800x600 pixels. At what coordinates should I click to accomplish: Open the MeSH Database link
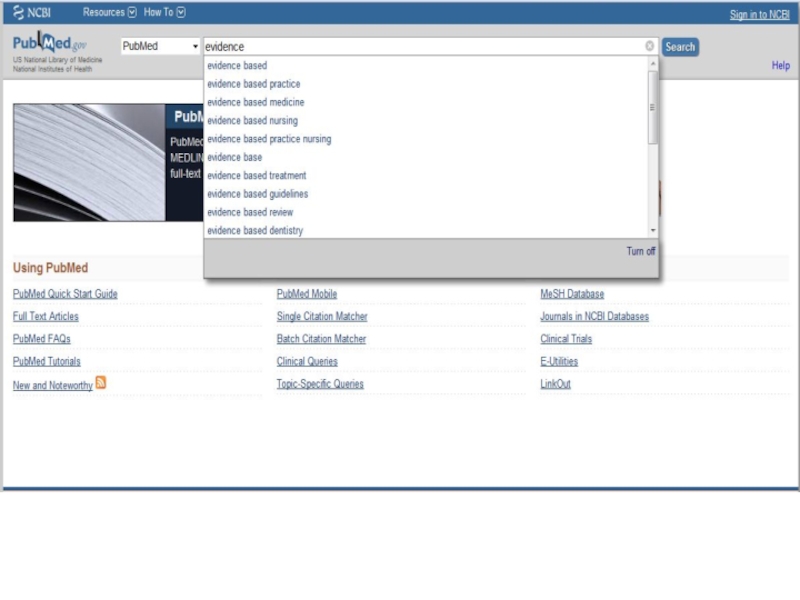click(x=572, y=294)
